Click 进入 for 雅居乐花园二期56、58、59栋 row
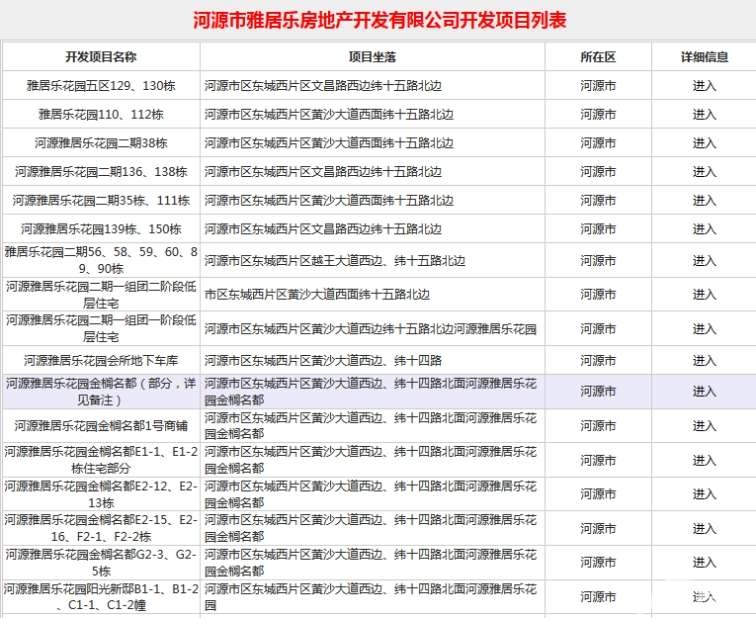Screen dimensions: 756x618 (704, 261)
